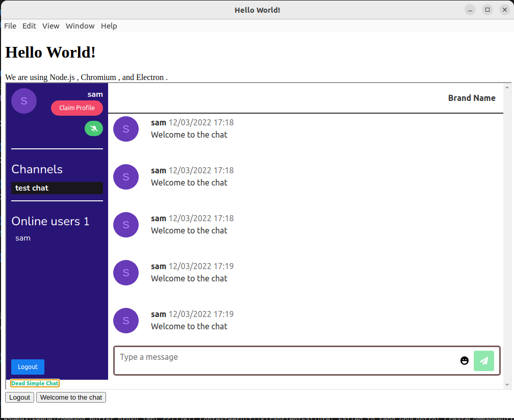Click the "Welcome to the chat" button at the bottom

coord(70,397)
